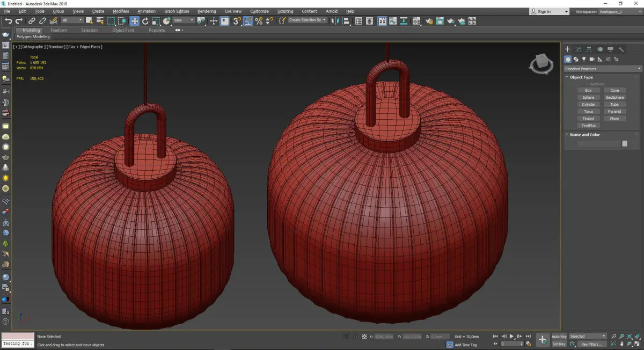Click the object color swatch
Viewport: 644px width, 350px height.
coord(625,144)
